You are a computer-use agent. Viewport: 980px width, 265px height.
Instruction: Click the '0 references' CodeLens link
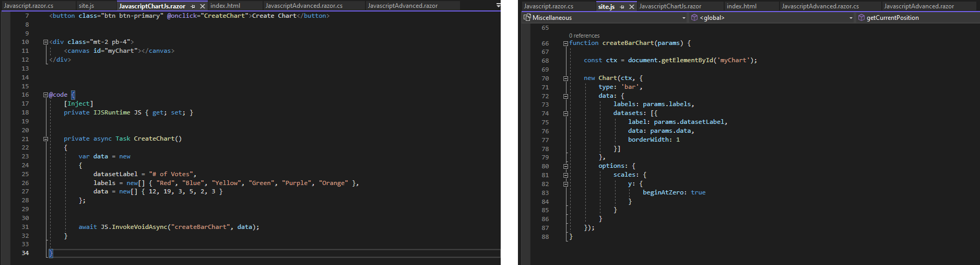(x=584, y=36)
